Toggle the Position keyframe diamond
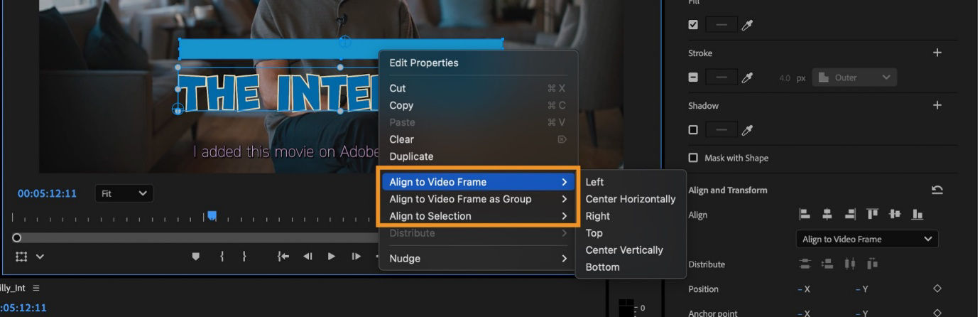 point(937,289)
